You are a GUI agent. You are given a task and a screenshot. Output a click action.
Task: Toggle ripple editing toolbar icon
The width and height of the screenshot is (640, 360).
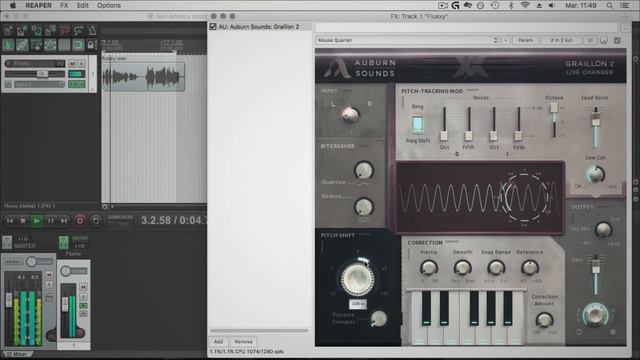pos(36,44)
